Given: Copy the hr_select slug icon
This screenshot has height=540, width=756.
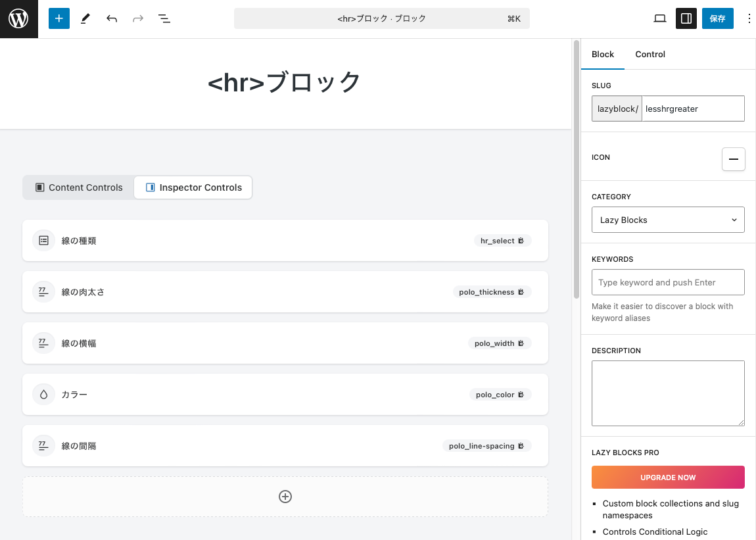Looking at the screenshot, I should click(x=521, y=241).
